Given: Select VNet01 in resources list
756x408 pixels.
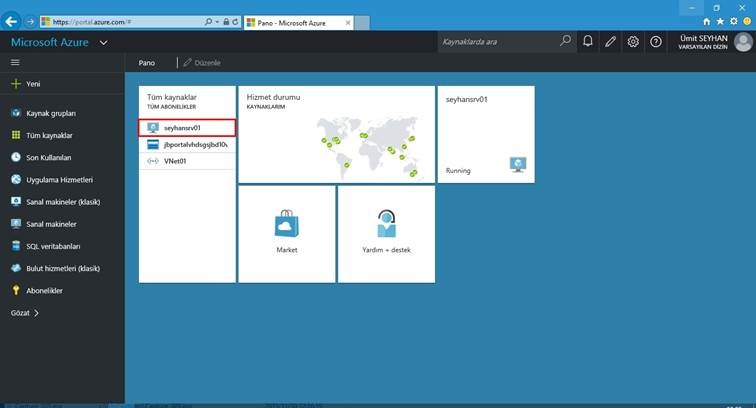Looking at the screenshot, I should [187, 161].
